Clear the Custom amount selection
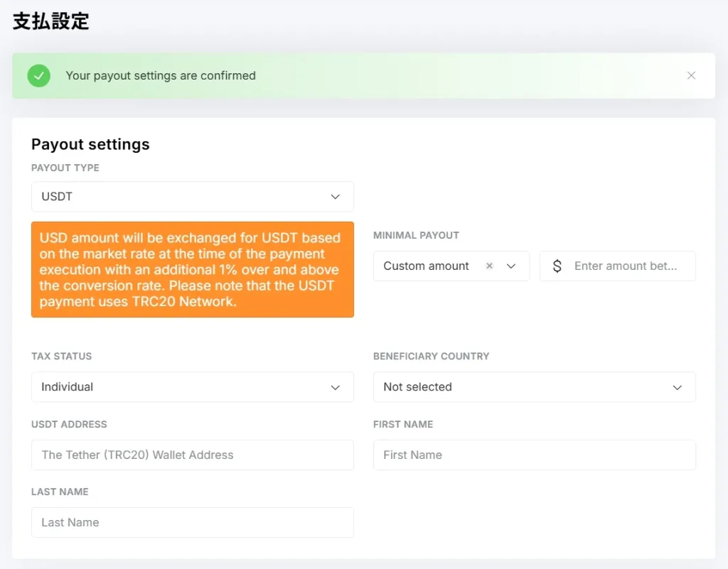Viewport: 728px width, 569px height. pyautogui.click(x=489, y=266)
